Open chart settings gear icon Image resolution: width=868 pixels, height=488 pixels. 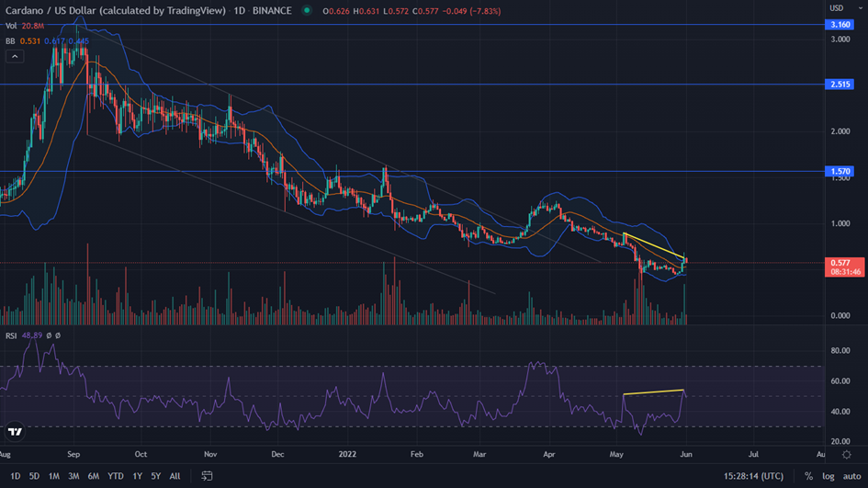(846, 455)
